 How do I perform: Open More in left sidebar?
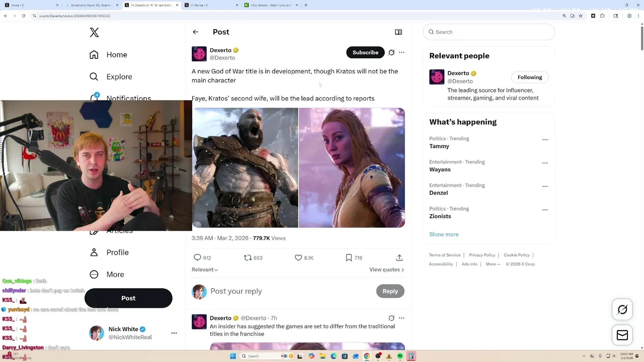click(x=107, y=275)
